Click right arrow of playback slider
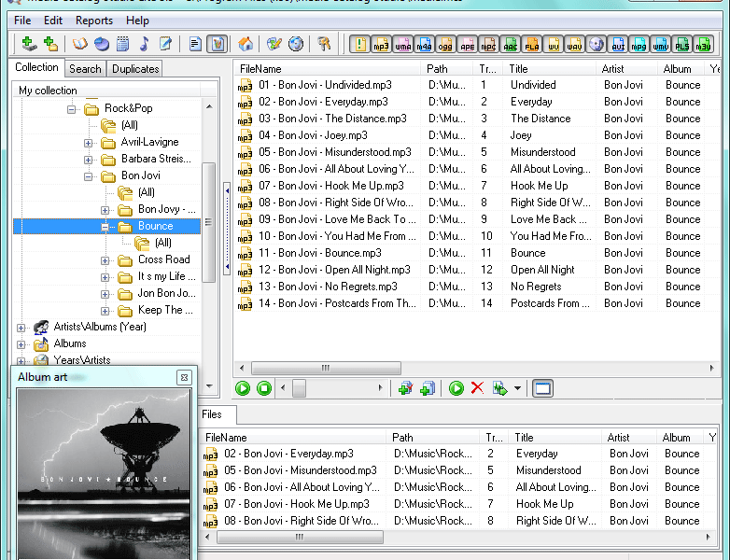Screen dimensions: 730x560 pos(380,387)
